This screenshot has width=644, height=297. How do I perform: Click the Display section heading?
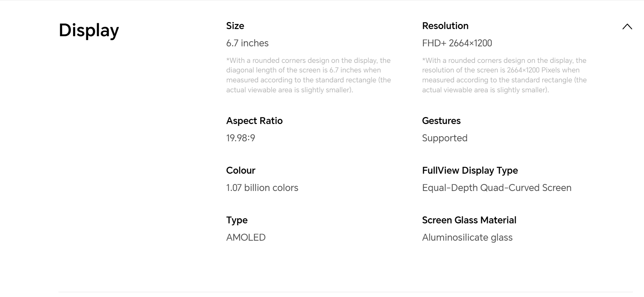(89, 31)
